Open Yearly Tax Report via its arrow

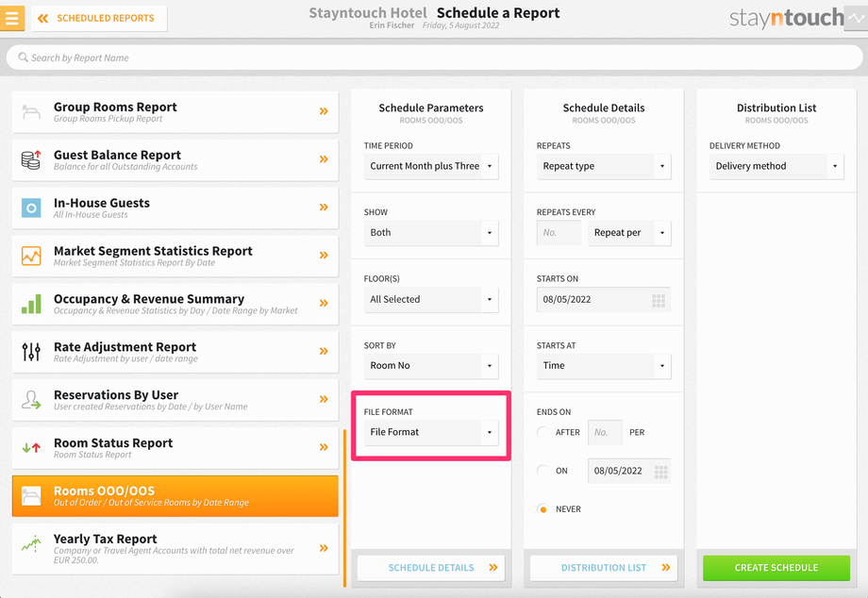[324, 548]
